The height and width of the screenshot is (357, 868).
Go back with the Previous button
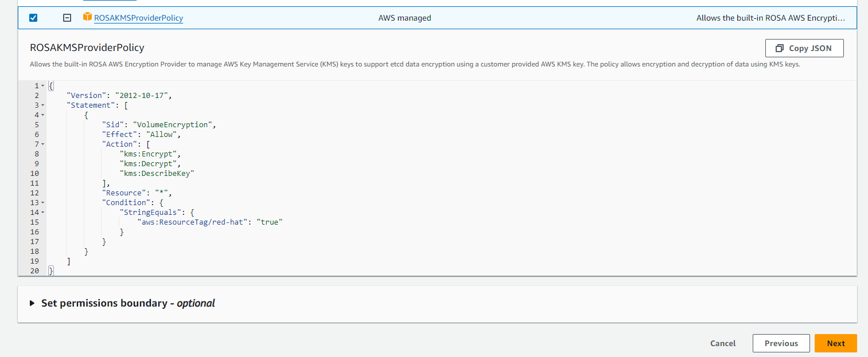(781, 343)
